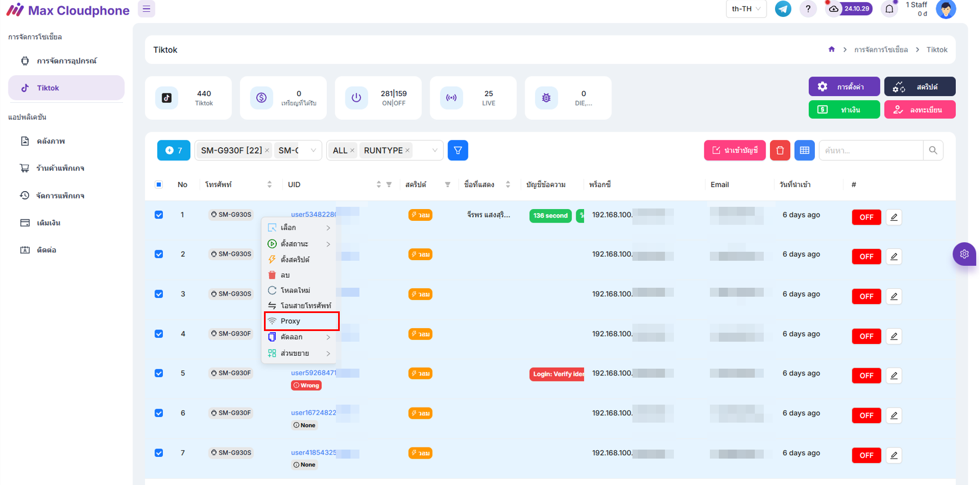The width and height of the screenshot is (980, 485).
Task: Click the green ทำเงิน button
Action: (x=844, y=110)
